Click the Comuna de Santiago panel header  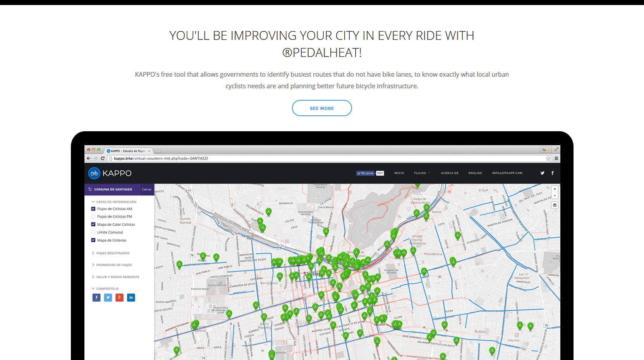113,189
